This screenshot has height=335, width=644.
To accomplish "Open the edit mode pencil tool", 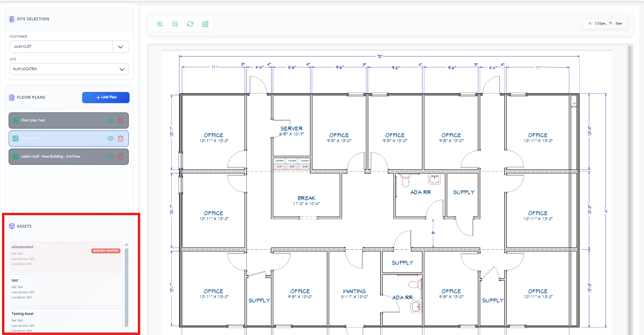I will pos(205,24).
